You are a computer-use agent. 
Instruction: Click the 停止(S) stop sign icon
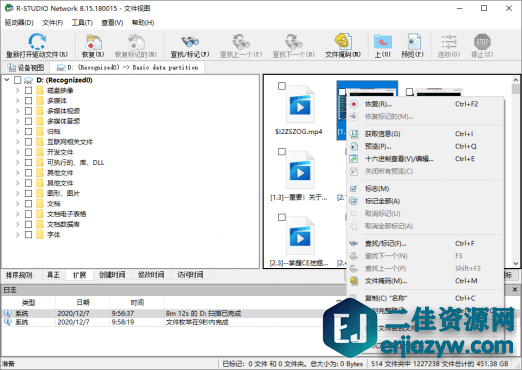click(x=482, y=42)
